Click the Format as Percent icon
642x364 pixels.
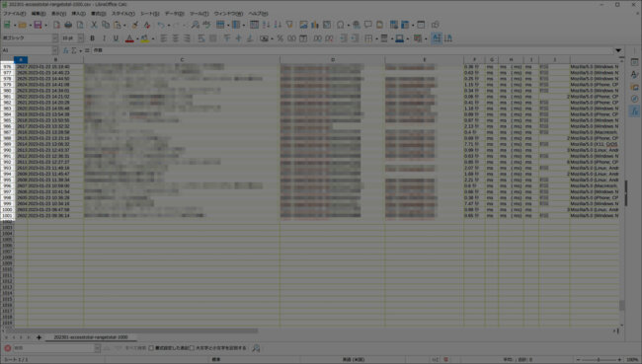coord(281,38)
